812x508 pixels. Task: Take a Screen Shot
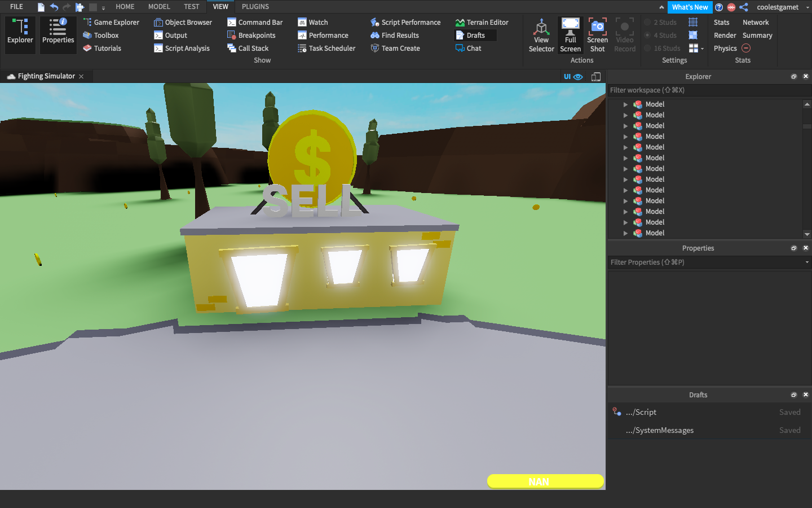tap(598, 36)
